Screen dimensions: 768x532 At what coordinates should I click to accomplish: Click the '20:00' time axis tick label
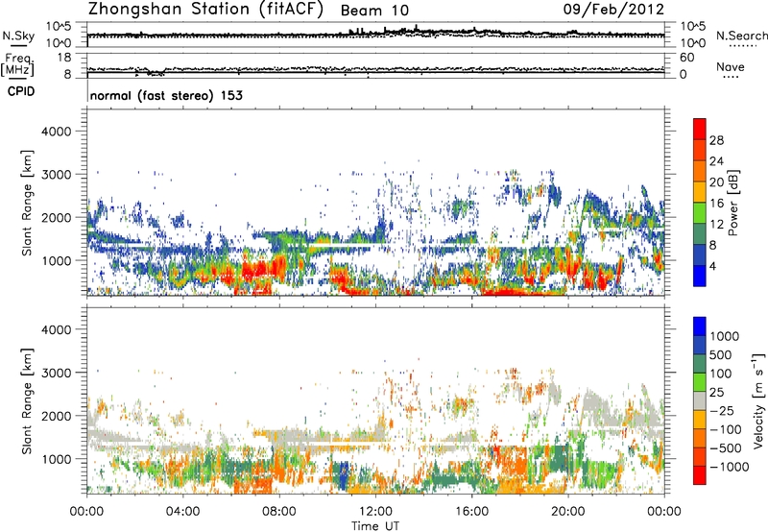click(568, 512)
